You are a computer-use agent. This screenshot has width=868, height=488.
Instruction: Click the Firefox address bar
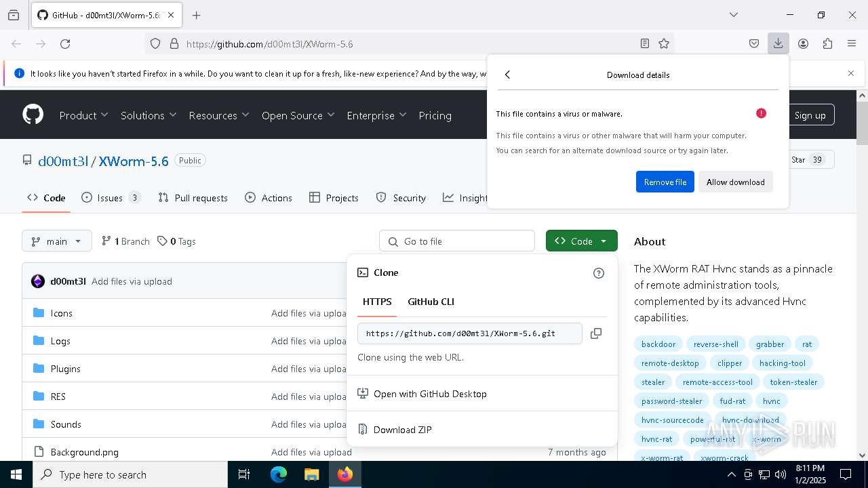[410, 43]
